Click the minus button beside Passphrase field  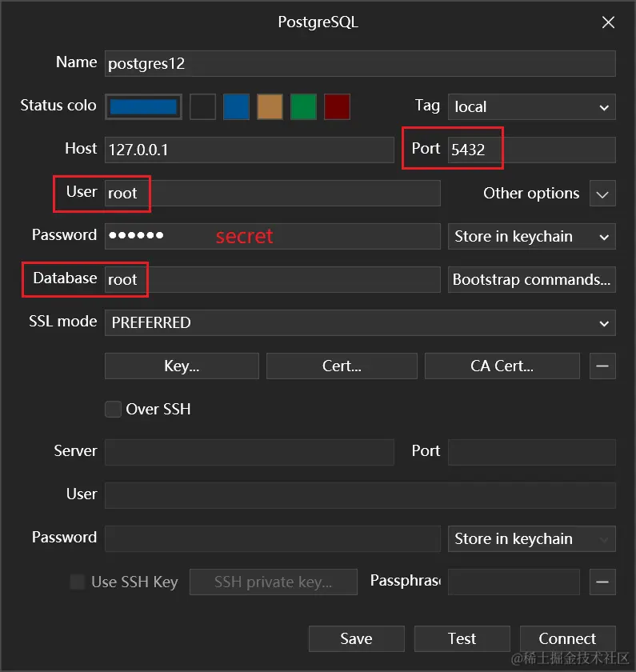click(x=602, y=582)
